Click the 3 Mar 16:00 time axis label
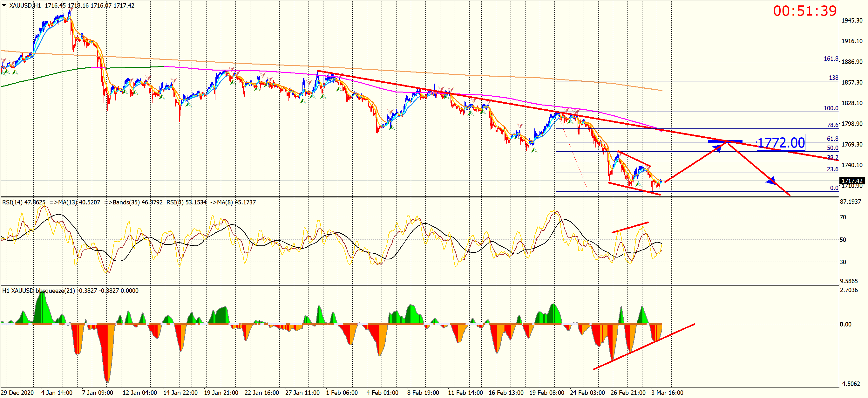 click(667, 393)
